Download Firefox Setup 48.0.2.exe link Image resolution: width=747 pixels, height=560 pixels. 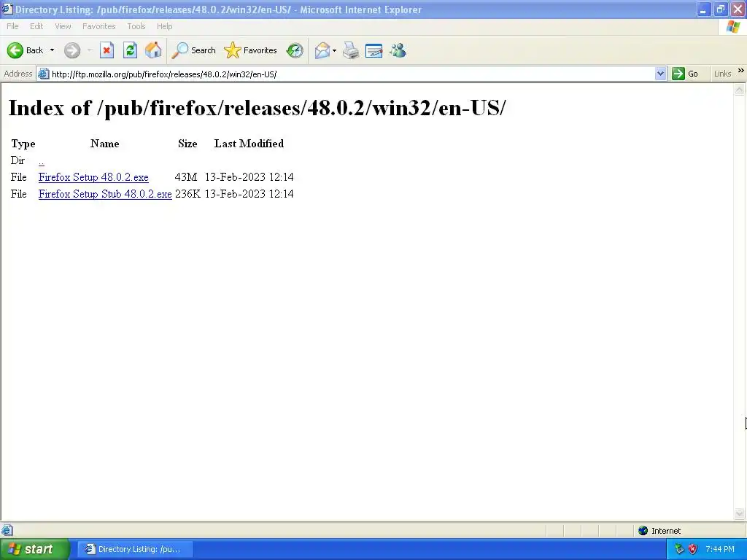point(93,177)
